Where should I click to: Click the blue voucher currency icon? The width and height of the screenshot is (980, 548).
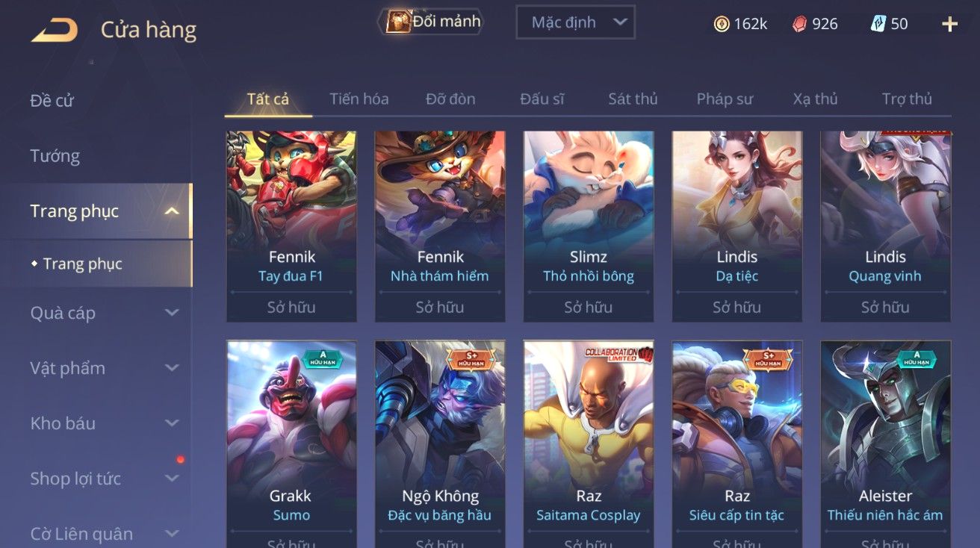[878, 24]
